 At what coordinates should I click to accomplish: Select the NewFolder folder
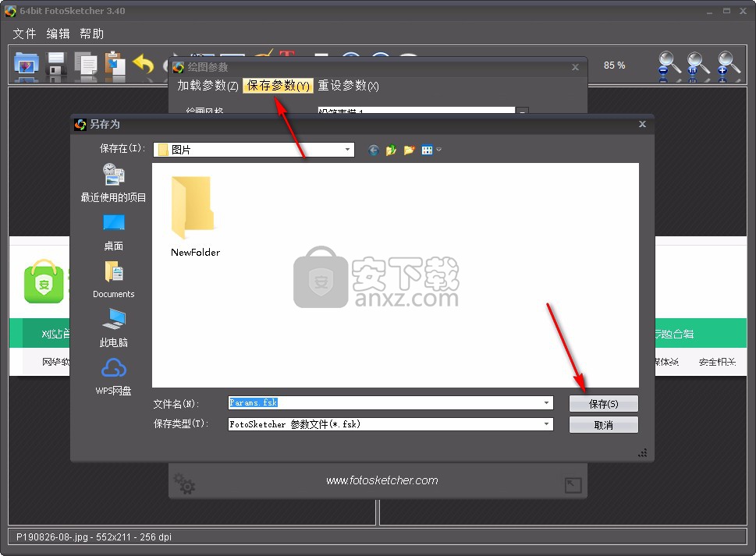195,216
